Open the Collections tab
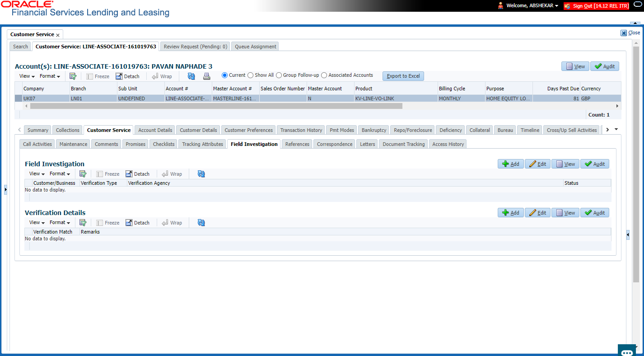Screen dimensions: 644x356 pos(68,130)
